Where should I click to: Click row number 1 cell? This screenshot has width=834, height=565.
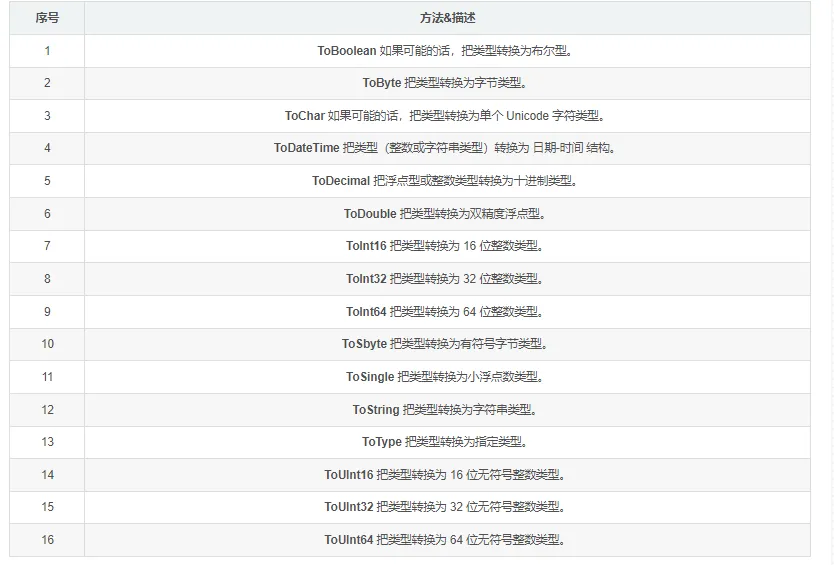(x=47, y=51)
